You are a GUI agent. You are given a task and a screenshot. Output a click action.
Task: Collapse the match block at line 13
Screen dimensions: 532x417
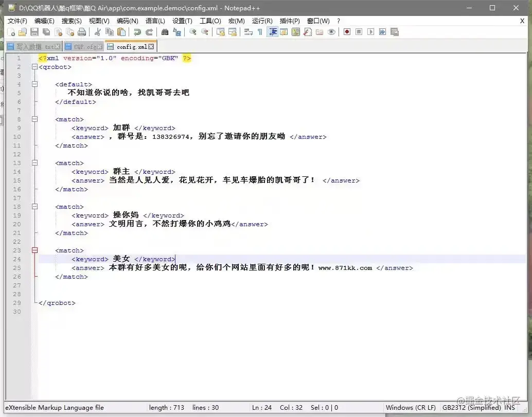(34, 162)
